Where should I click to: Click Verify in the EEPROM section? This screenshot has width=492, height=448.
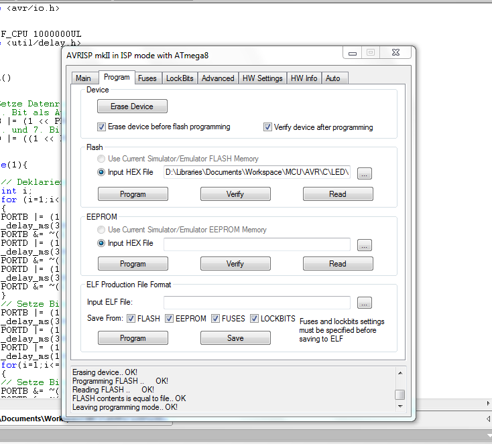(x=235, y=264)
